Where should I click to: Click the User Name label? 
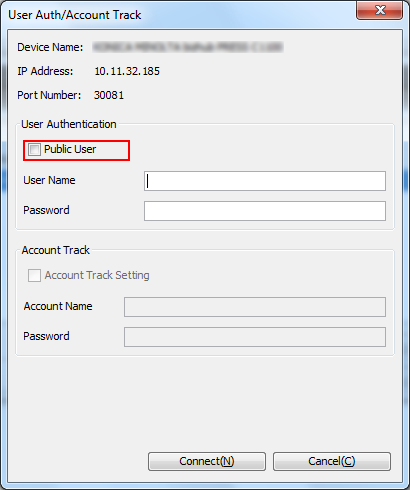[49, 180]
